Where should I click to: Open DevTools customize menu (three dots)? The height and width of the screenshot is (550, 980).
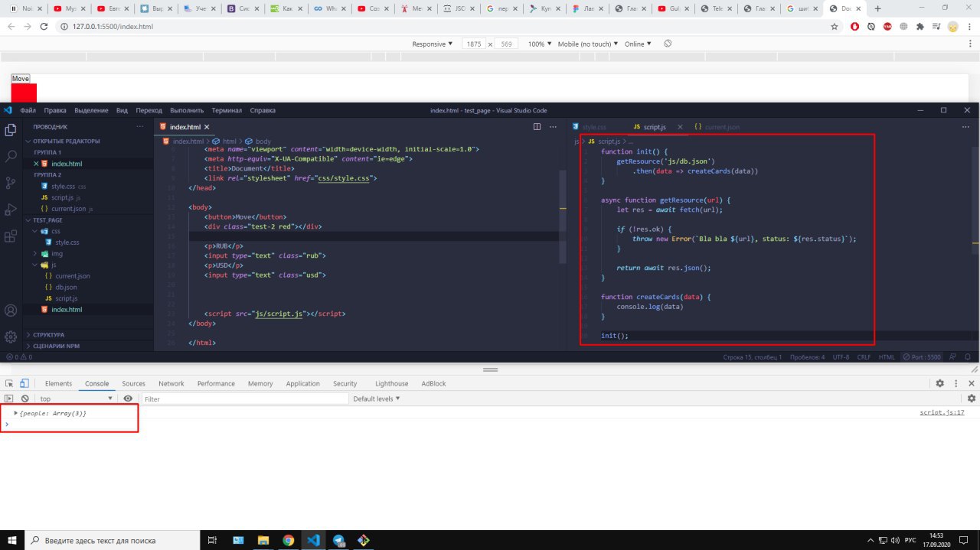(955, 383)
